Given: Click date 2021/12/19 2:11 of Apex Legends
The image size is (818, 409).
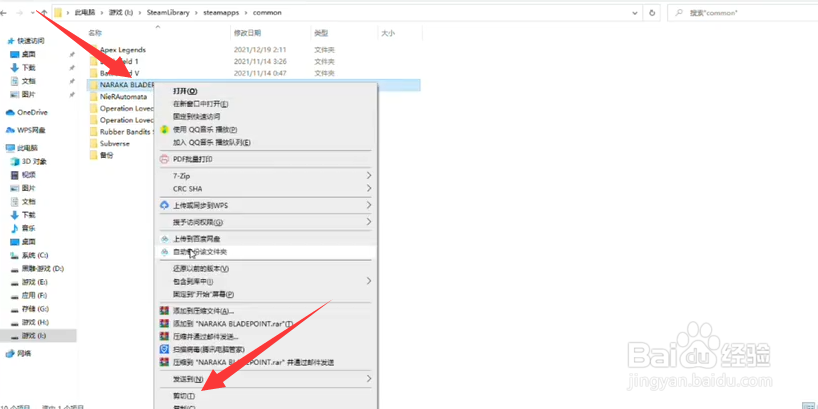Looking at the screenshot, I should [260, 50].
